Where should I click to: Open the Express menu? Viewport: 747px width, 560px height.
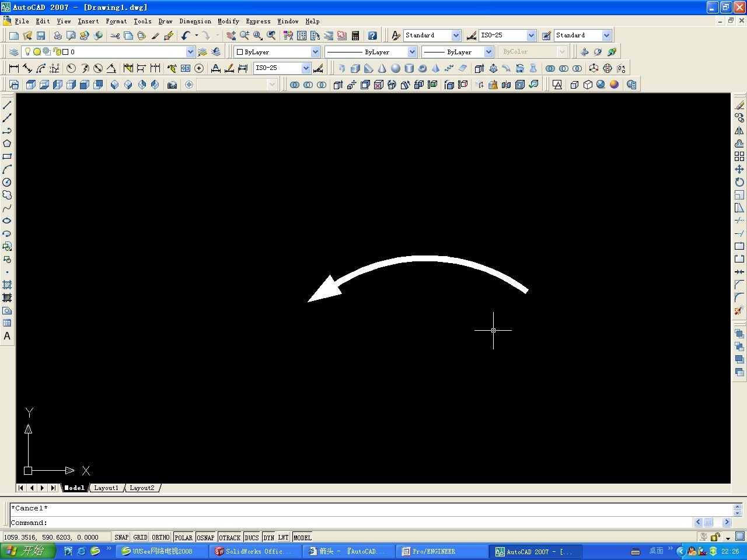point(258,21)
